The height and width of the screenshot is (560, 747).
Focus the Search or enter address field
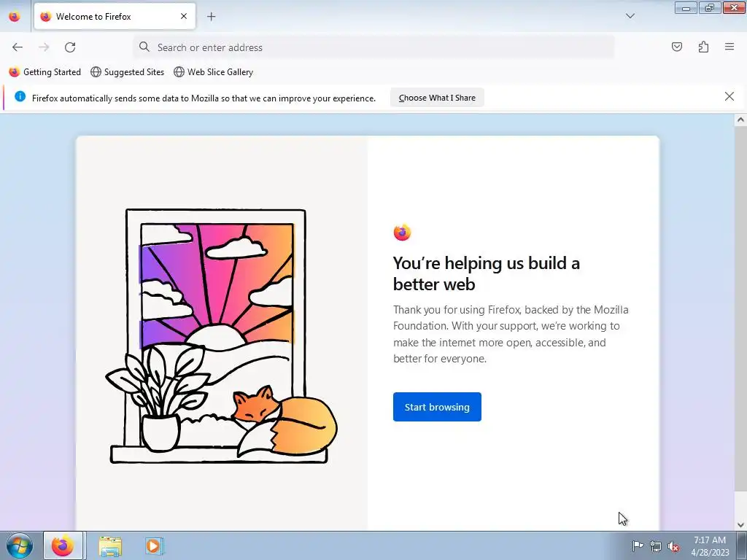[x=373, y=47]
